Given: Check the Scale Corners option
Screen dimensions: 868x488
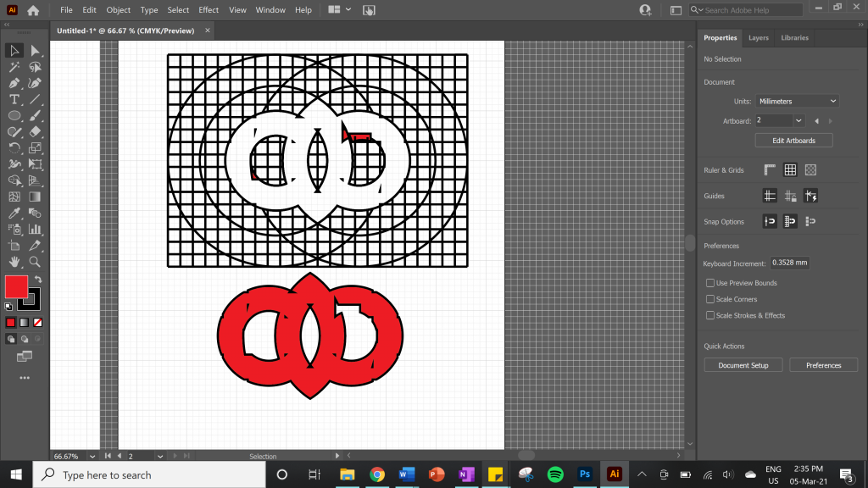Looking at the screenshot, I should click(x=710, y=299).
